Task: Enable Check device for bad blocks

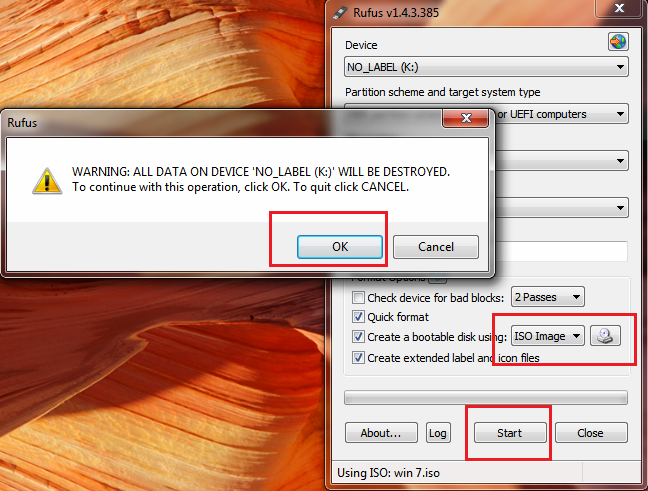Action: click(358, 298)
